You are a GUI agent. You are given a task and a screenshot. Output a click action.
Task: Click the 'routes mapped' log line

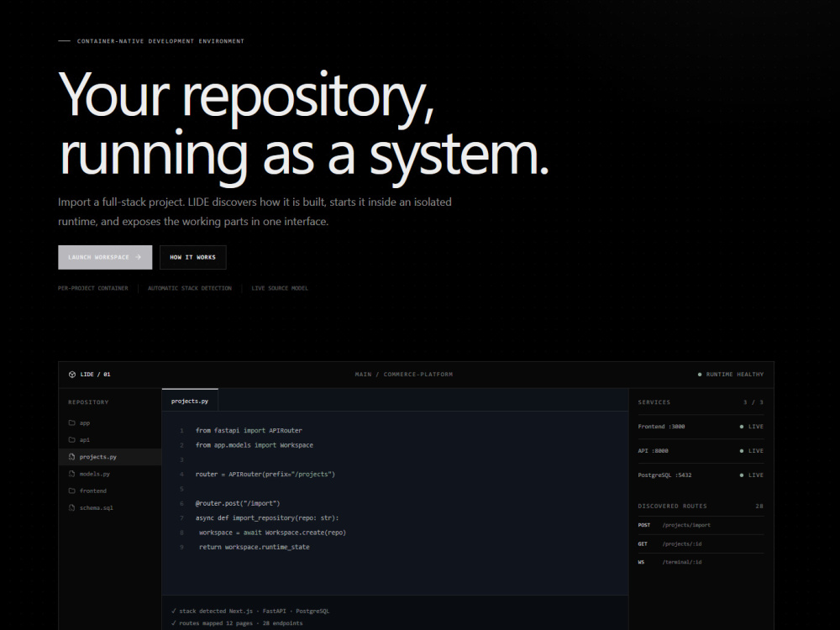[x=237, y=623]
